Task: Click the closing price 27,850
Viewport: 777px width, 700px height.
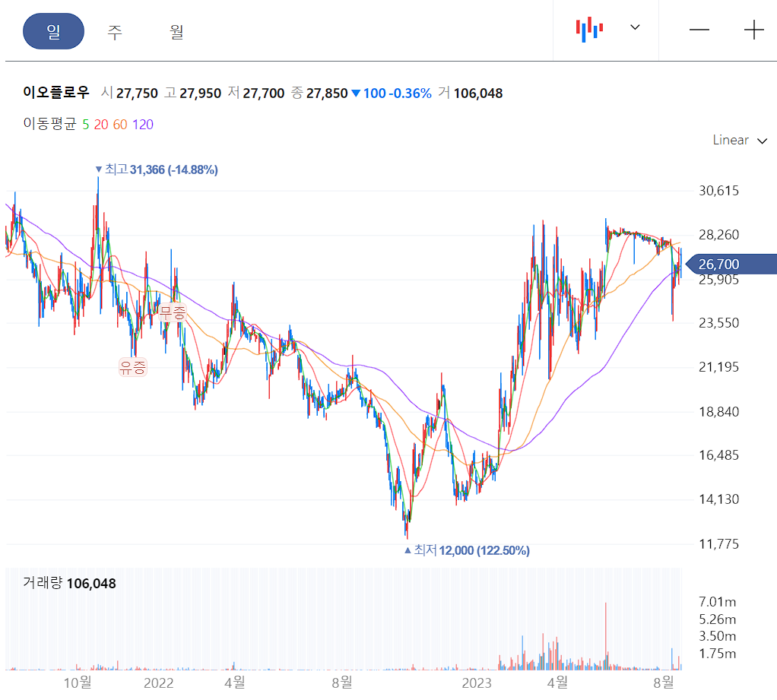Action: click(327, 93)
